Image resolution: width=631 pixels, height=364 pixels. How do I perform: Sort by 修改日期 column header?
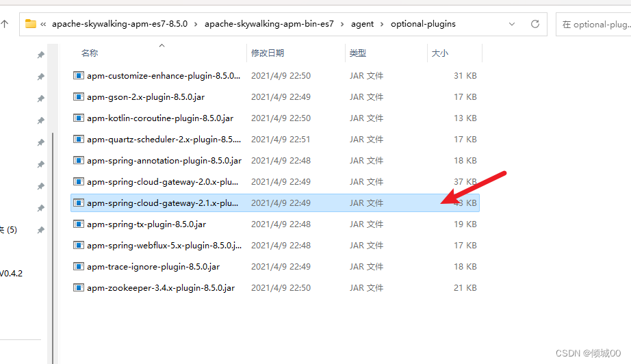coord(268,53)
